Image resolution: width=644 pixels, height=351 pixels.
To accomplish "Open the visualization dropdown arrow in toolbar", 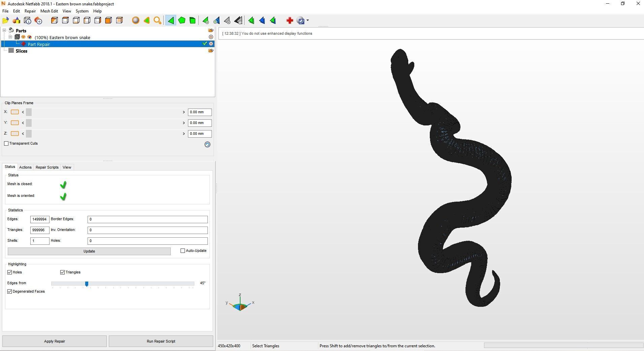I will coord(308,21).
